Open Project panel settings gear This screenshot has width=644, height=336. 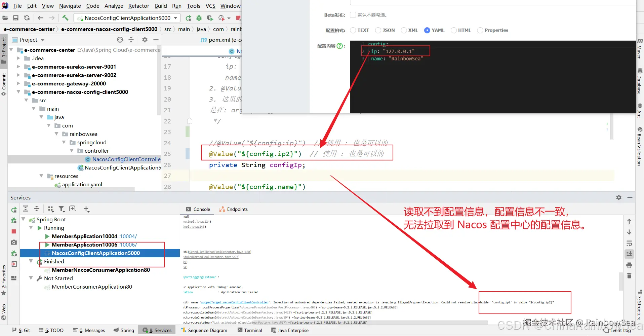click(x=145, y=40)
